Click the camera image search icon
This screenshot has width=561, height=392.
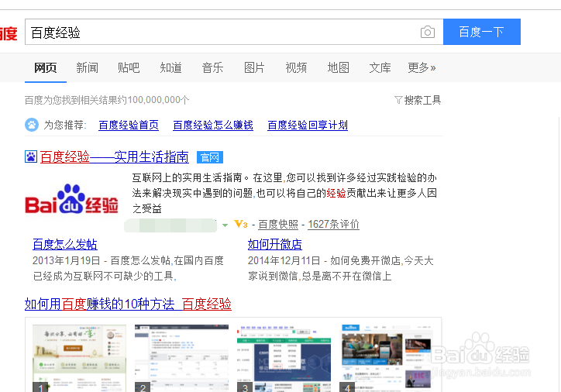click(428, 33)
